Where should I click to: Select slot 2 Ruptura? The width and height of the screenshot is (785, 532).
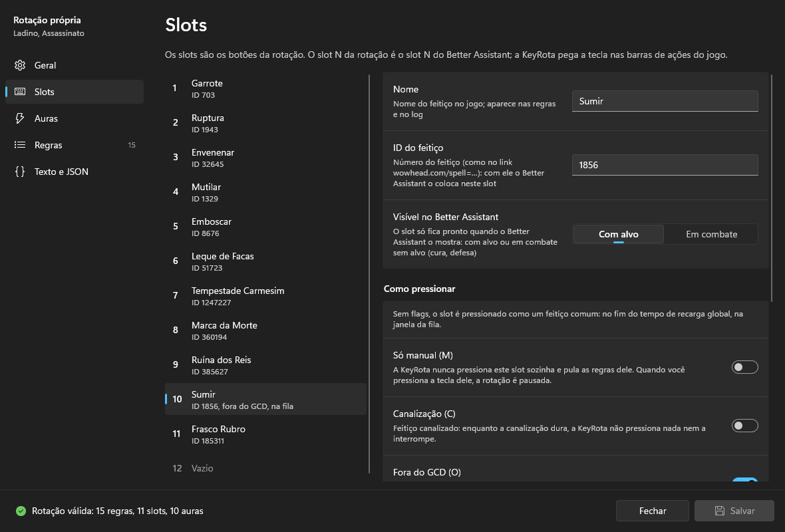click(x=266, y=123)
